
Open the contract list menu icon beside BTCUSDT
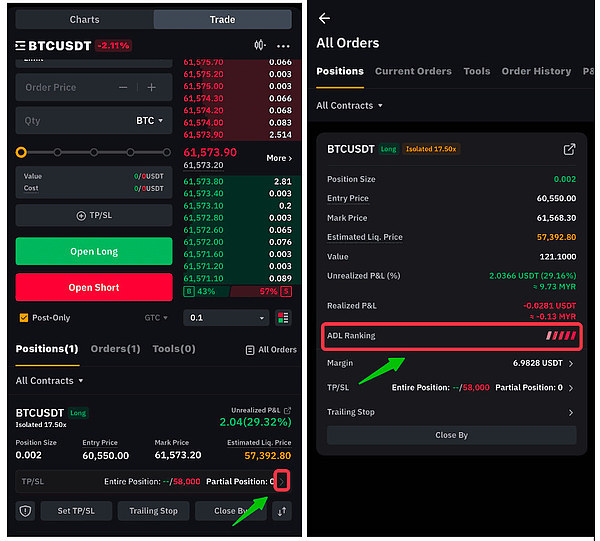point(20,46)
